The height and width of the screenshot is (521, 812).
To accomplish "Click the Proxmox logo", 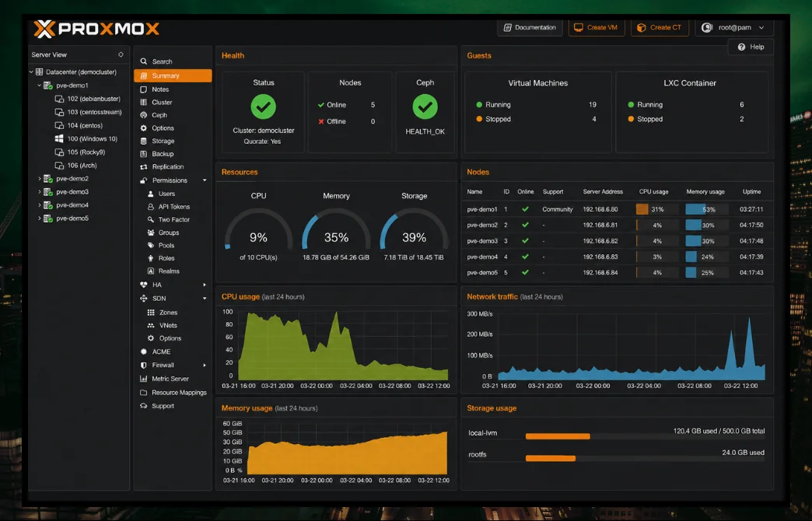I will (96, 29).
